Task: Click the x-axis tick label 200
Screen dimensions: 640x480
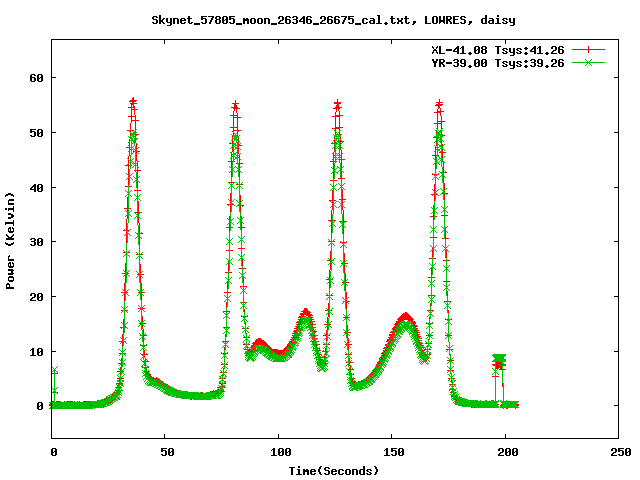Action: (507, 452)
